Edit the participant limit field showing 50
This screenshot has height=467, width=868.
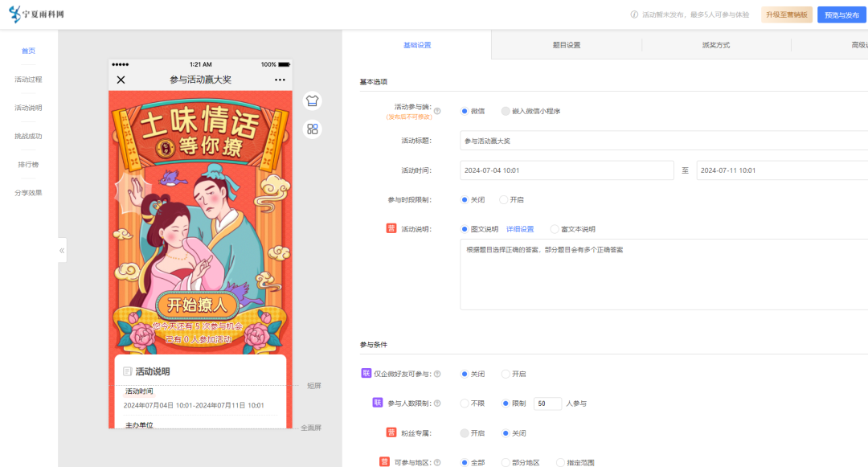547,404
